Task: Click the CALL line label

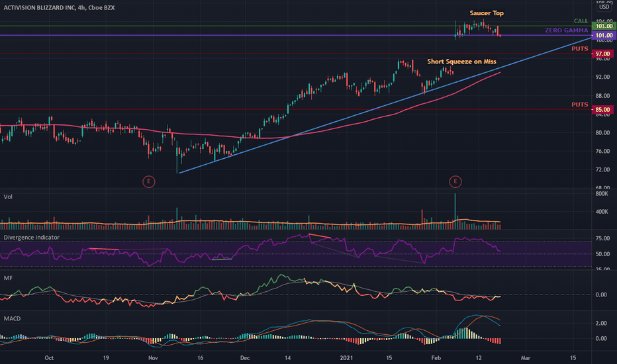Action: [581, 21]
